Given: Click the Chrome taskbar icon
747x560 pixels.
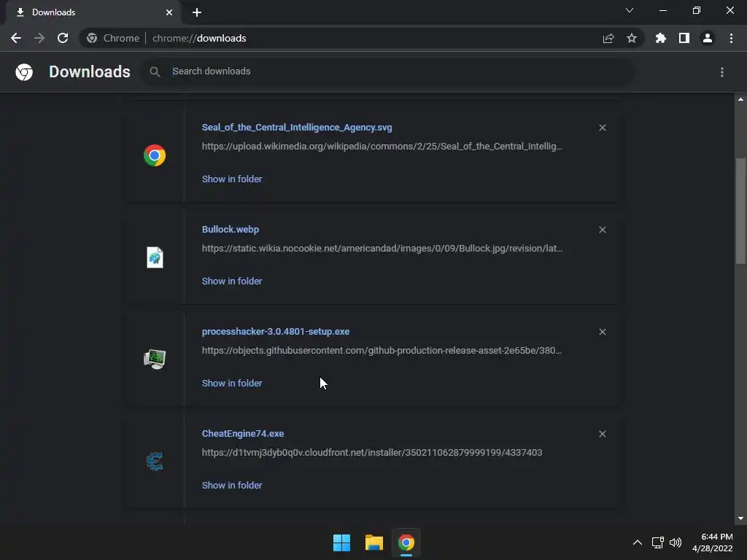Looking at the screenshot, I should pos(406,542).
